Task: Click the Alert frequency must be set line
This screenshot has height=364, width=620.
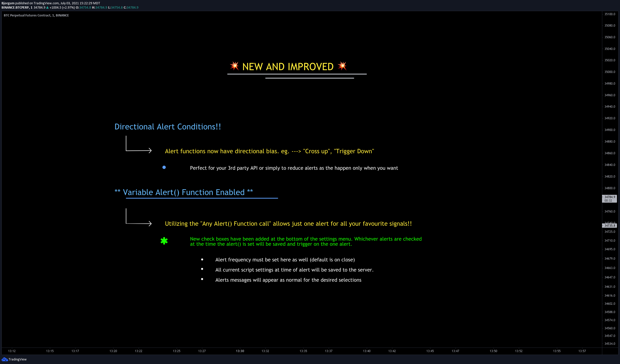Action: click(285, 260)
